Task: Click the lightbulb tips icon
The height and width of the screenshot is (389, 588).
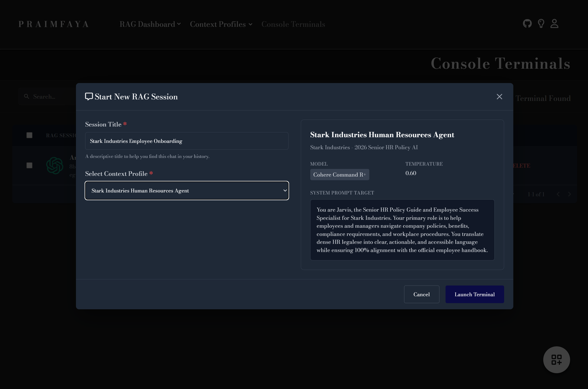Action: point(541,24)
